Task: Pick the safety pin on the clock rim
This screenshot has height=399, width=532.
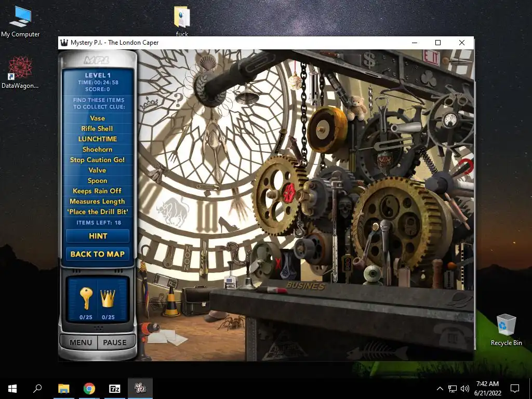Action: [x=208, y=187]
